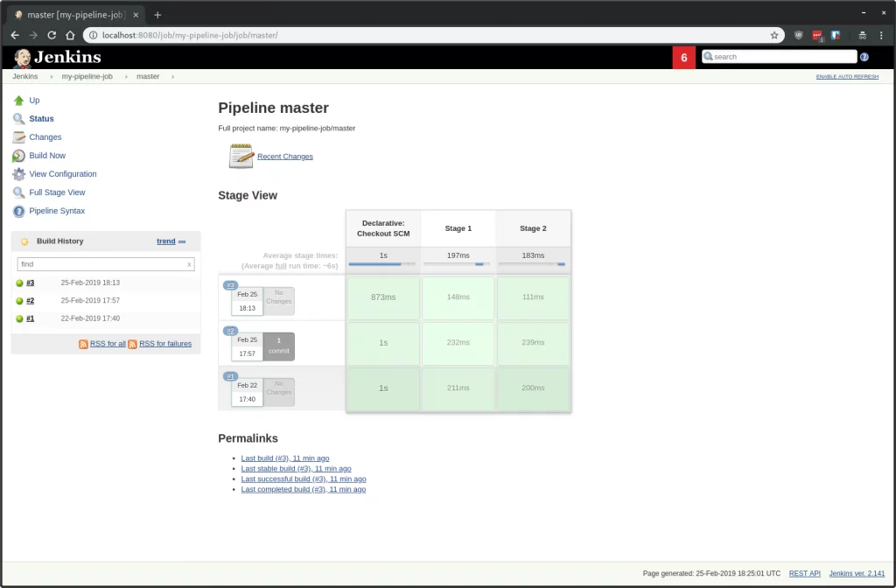Click Stage 2 average time bar
This screenshot has height=588, width=896.
[x=531, y=264]
